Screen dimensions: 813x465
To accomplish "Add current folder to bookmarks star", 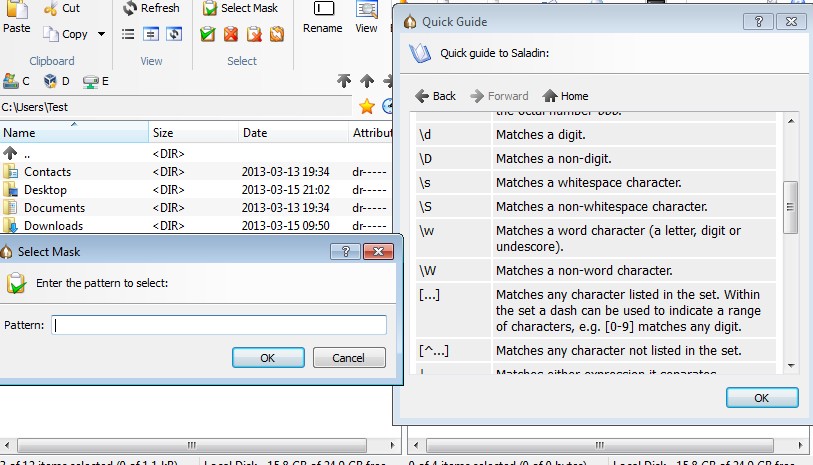I will point(367,106).
